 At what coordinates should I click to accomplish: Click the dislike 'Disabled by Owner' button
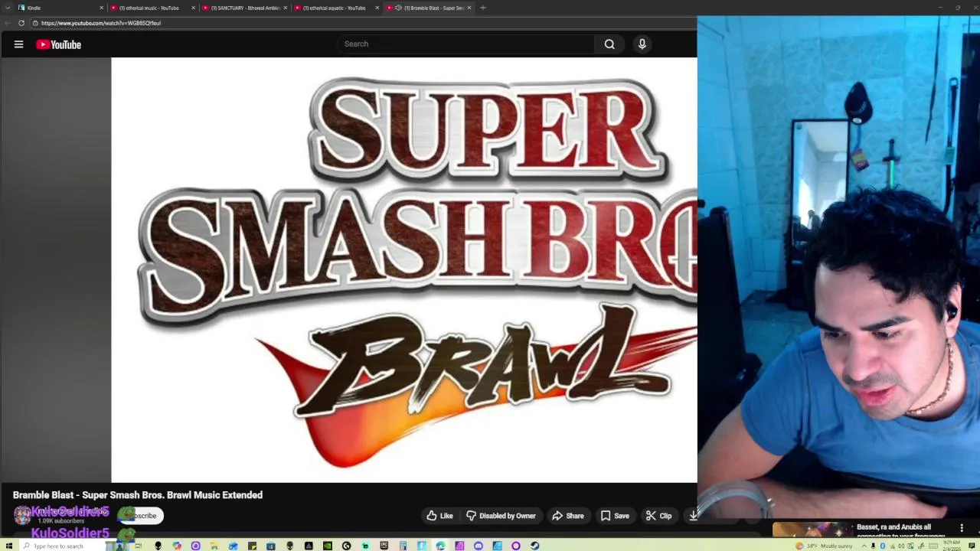[x=501, y=516]
